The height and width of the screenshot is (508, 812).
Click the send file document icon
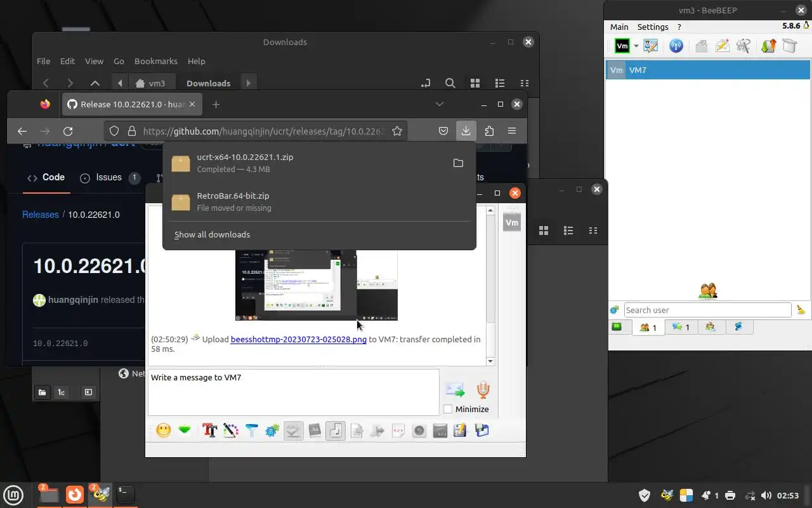pos(357,431)
